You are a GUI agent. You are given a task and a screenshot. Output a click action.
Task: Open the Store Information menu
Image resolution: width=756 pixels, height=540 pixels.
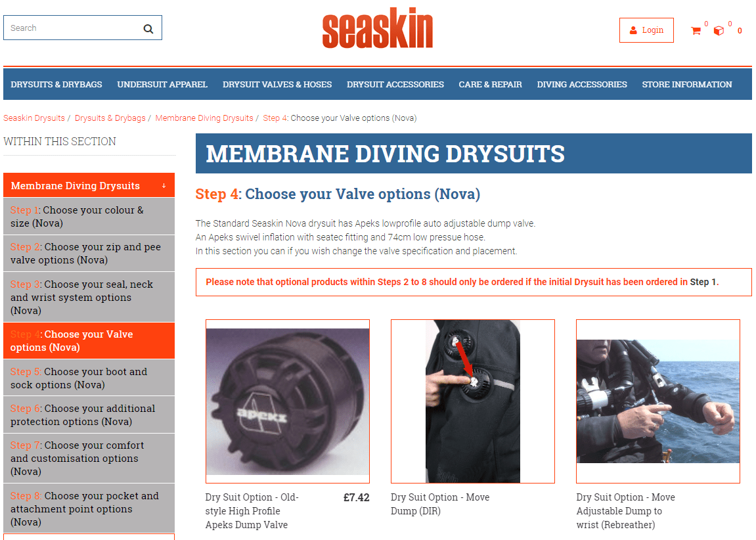(x=686, y=84)
